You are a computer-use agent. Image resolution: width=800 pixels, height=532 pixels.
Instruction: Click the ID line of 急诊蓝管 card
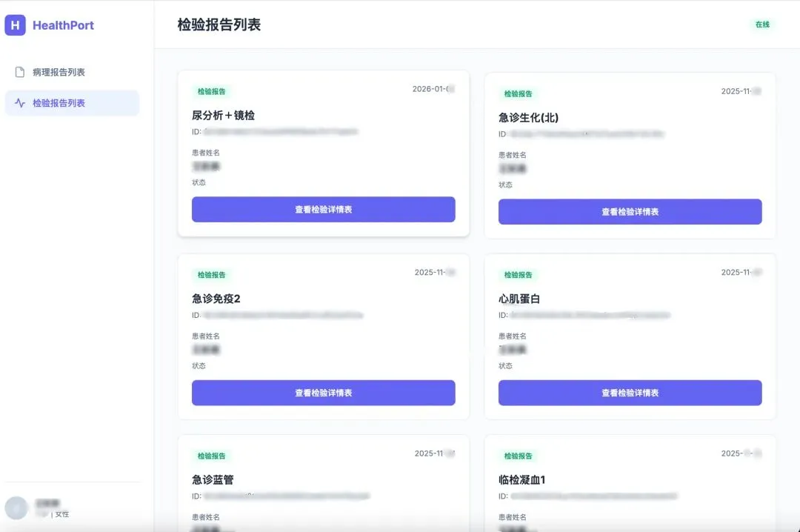(281, 496)
